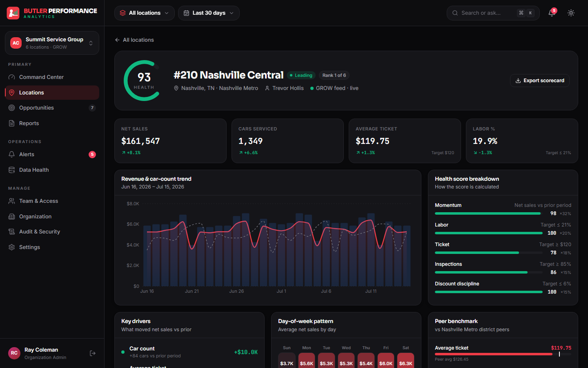588x368 pixels.
Task: Click the Target $120 text
Action: [x=443, y=153]
